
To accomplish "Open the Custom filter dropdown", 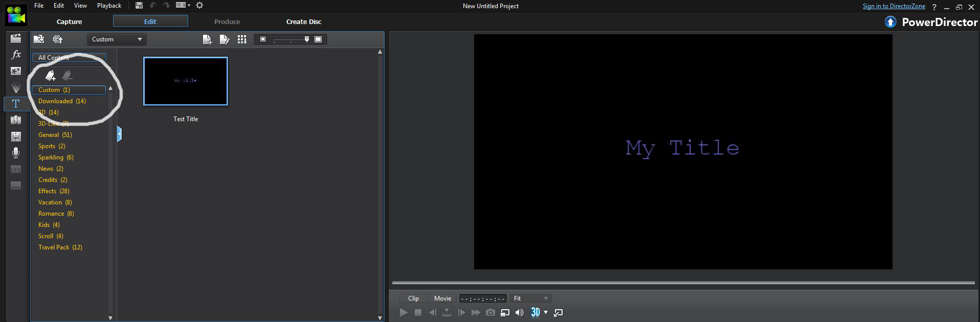I will pyautogui.click(x=117, y=39).
